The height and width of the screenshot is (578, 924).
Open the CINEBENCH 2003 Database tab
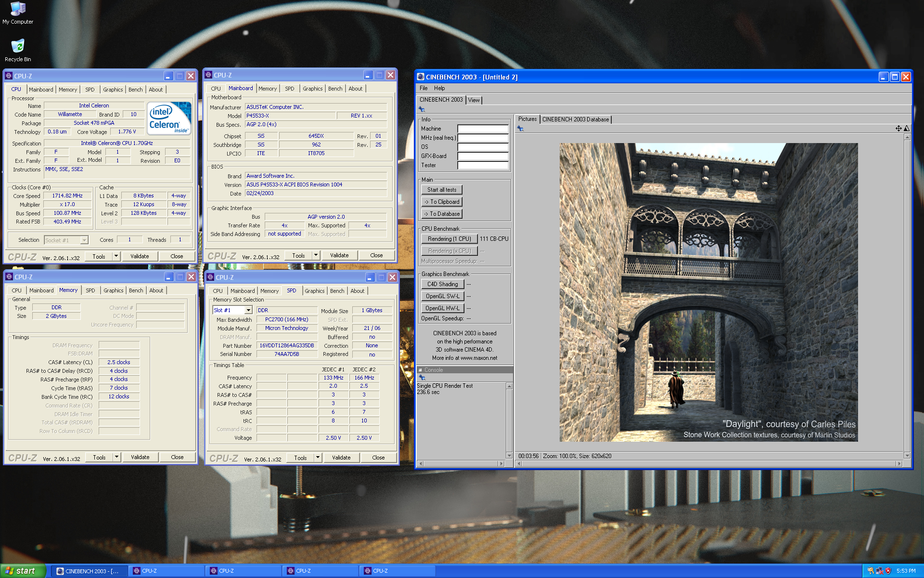[x=576, y=119]
